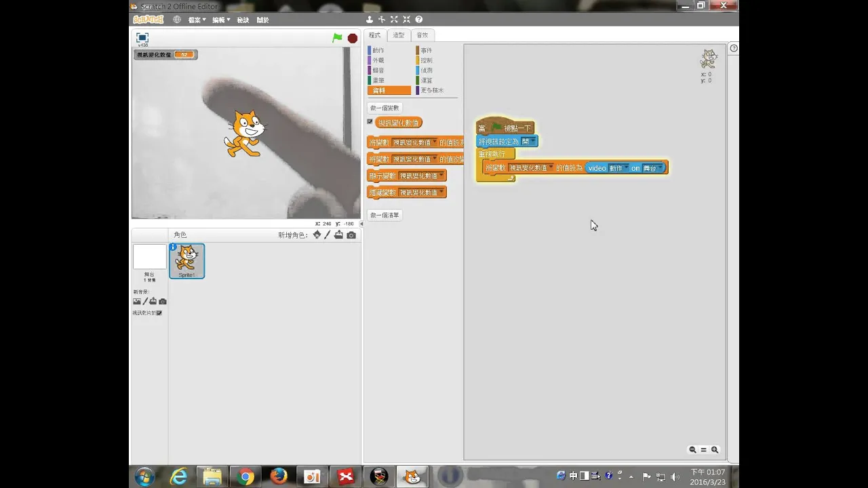The image size is (868, 488).
Task: Open 編輯 menu
Action: pyautogui.click(x=221, y=20)
